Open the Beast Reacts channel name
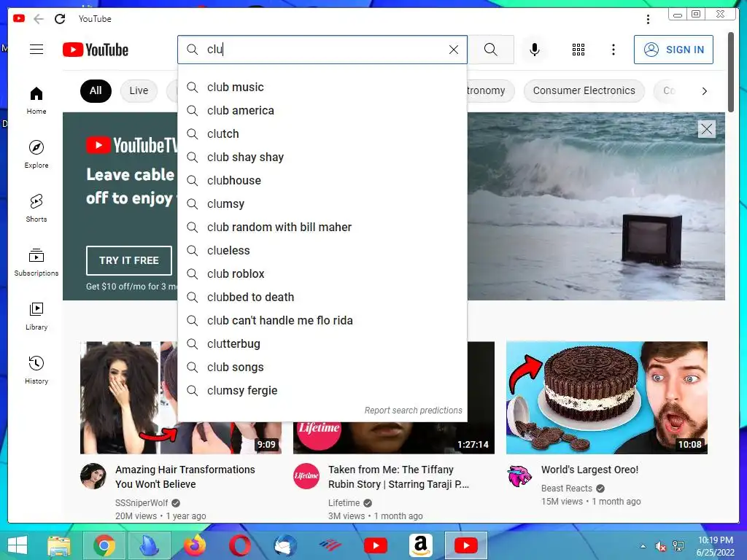The height and width of the screenshot is (560, 747). 566,488
